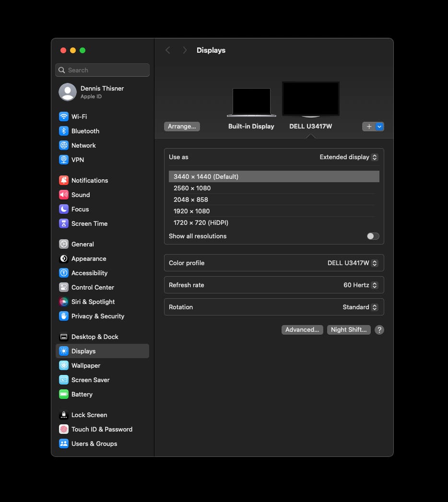The height and width of the screenshot is (502, 448).
Task: Open Dennis Thisner Apple ID avatar
Action: [68, 92]
